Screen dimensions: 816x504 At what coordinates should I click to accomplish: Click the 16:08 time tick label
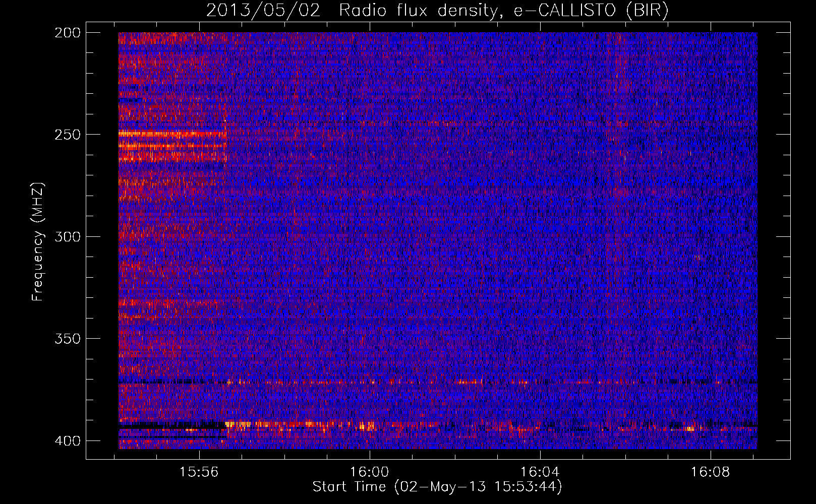[x=711, y=472]
